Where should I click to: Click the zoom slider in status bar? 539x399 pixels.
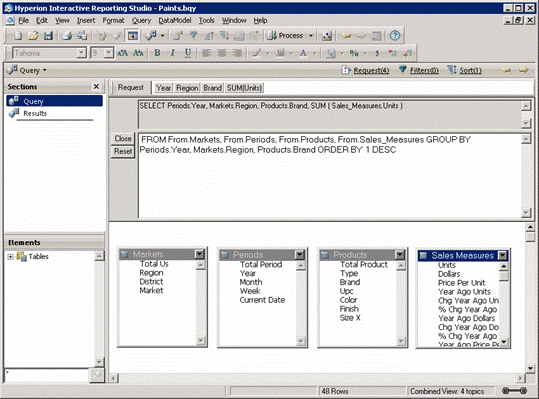pos(514,391)
